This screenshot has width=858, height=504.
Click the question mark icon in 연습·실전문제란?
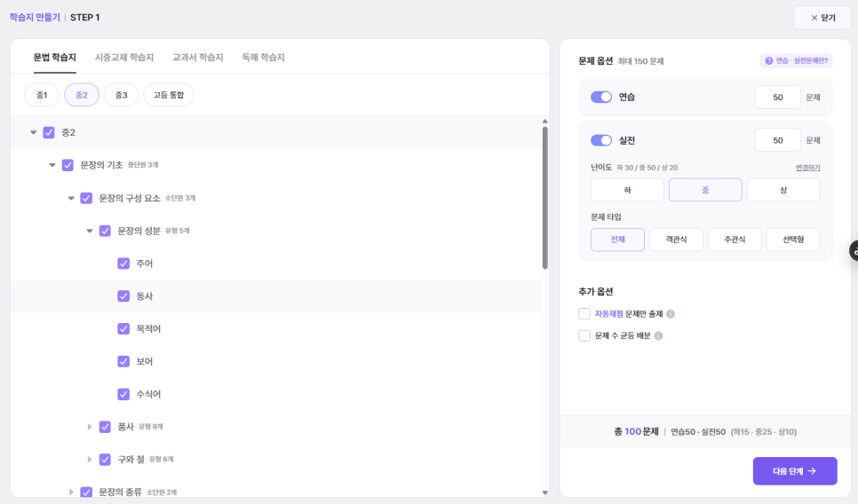(769, 60)
